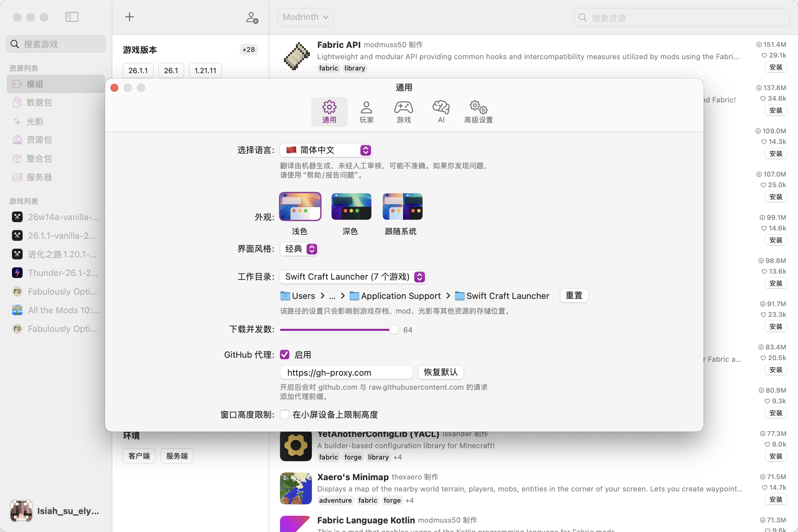798x532 pixels.
Task: Open the 界面风格 经典 dropdown
Action: tap(299, 249)
